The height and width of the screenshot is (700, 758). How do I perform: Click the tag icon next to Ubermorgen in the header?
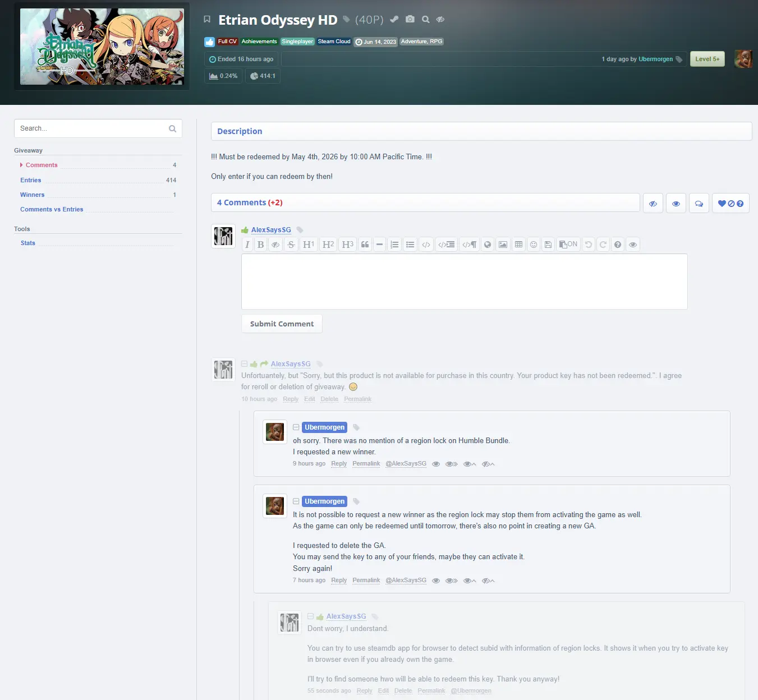tap(679, 59)
